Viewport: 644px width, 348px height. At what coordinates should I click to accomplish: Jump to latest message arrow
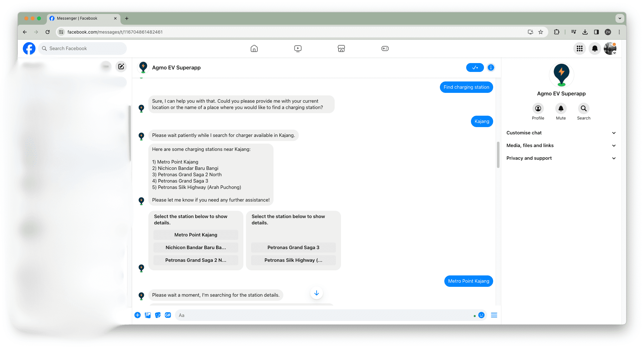(x=317, y=293)
